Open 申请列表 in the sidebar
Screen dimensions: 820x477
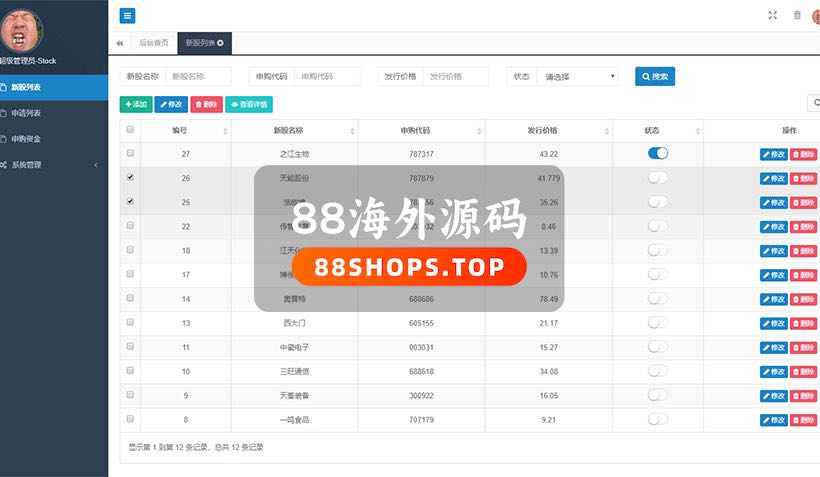(27, 113)
